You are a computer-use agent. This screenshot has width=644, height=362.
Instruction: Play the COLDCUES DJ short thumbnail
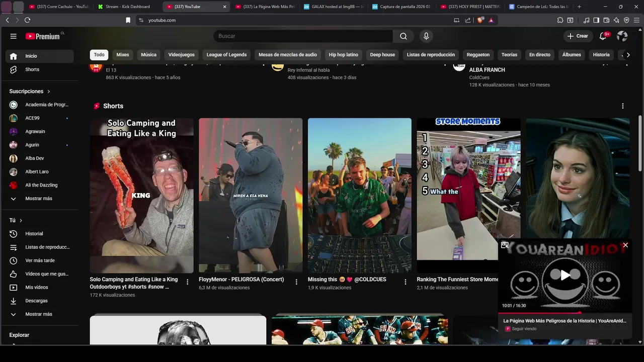click(x=360, y=196)
